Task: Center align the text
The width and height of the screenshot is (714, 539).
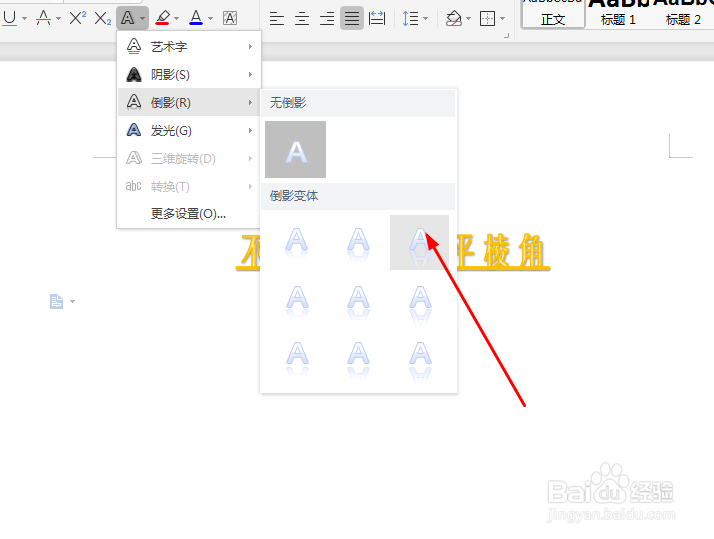Action: tap(302, 19)
